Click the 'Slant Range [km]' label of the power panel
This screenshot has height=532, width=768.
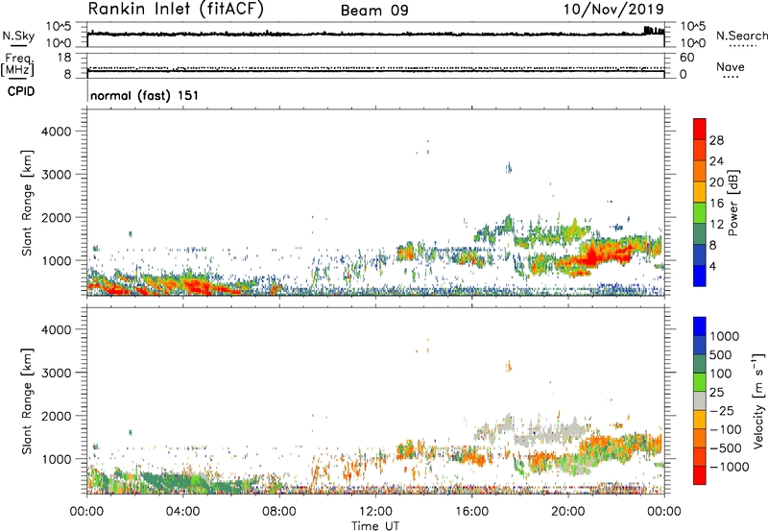click(27, 203)
